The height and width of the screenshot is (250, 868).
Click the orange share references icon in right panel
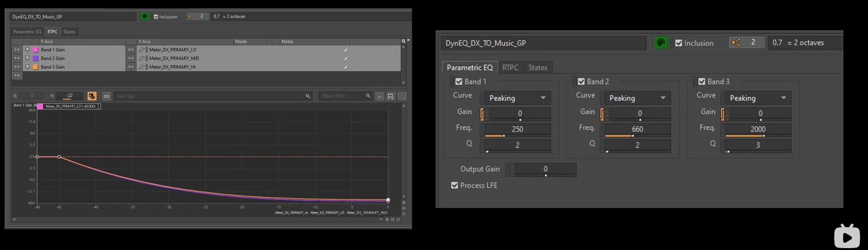[x=736, y=43]
